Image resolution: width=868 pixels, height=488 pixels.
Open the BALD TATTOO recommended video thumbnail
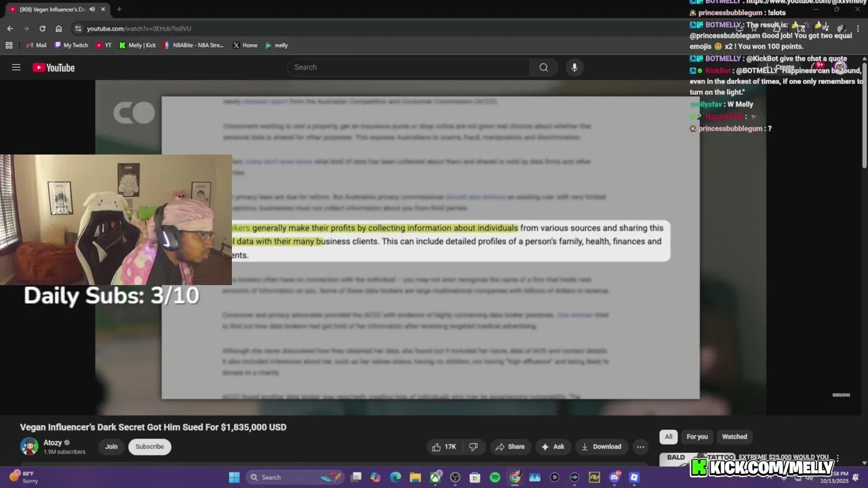pos(697,459)
